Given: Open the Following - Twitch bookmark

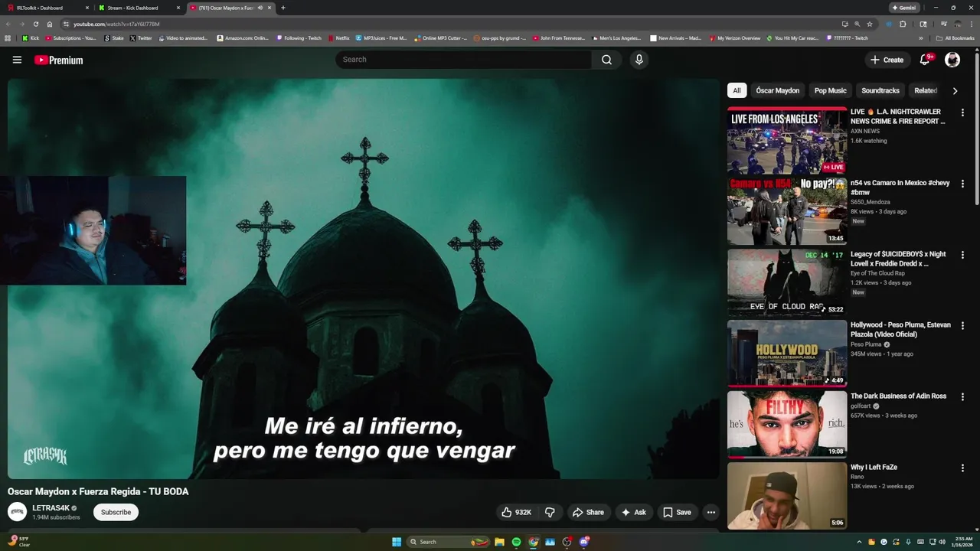Looking at the screenshot, I should coord(299,37).
